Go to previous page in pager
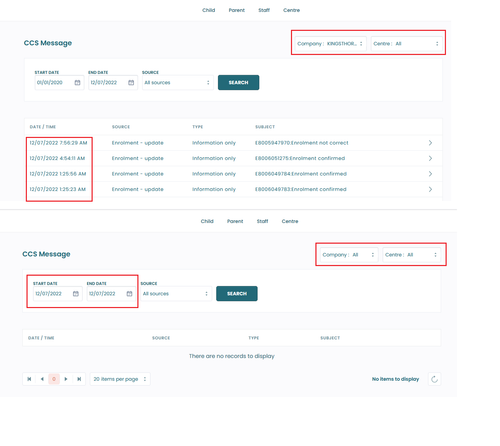The width and height of the screenshot is (500, 446). click(x=42, y=379)
